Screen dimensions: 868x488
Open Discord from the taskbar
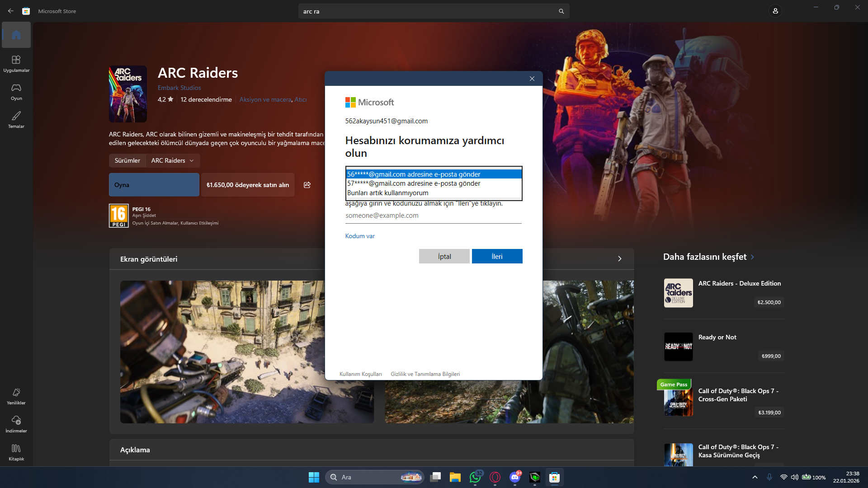coord(515,477)
